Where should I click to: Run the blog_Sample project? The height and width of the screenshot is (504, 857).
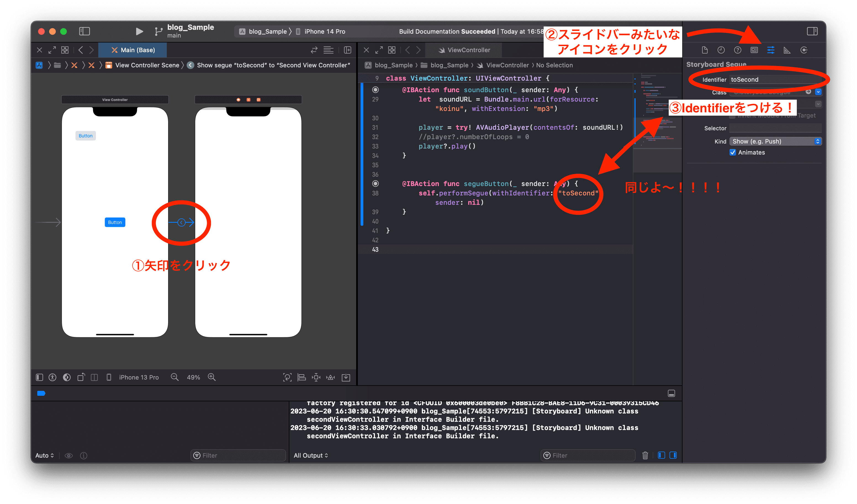[x=139, y=31]
